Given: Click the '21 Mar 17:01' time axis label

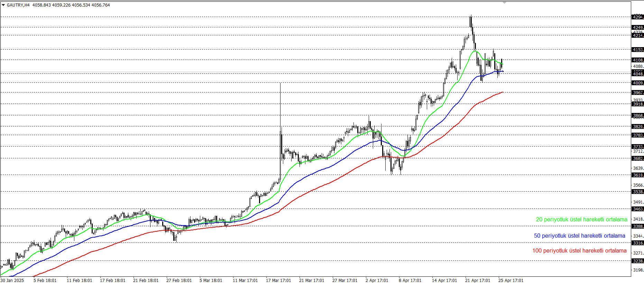Looking at the screenshot, I should pos(312,281).
